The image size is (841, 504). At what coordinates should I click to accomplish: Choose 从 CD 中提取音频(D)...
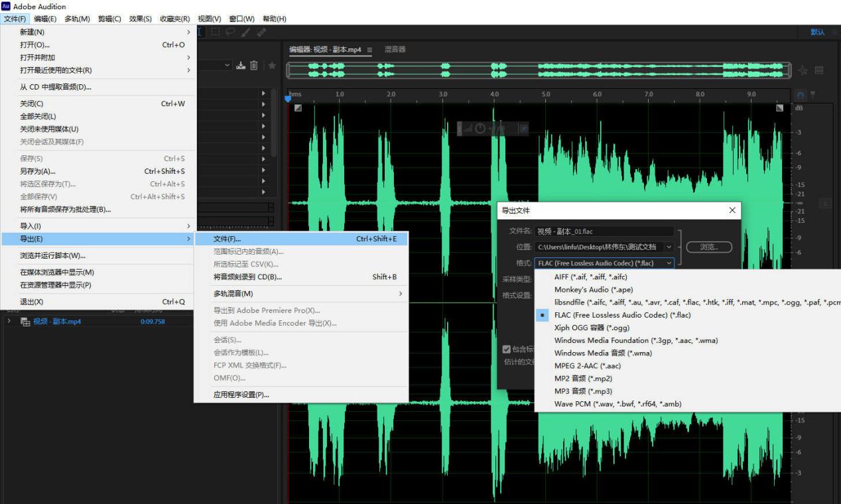click(98, 87)
